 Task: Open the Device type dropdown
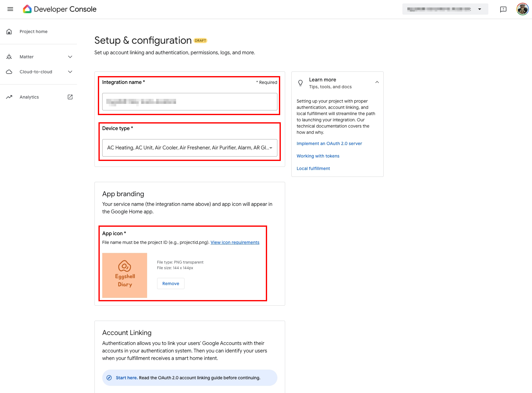(x=190, y=148)
